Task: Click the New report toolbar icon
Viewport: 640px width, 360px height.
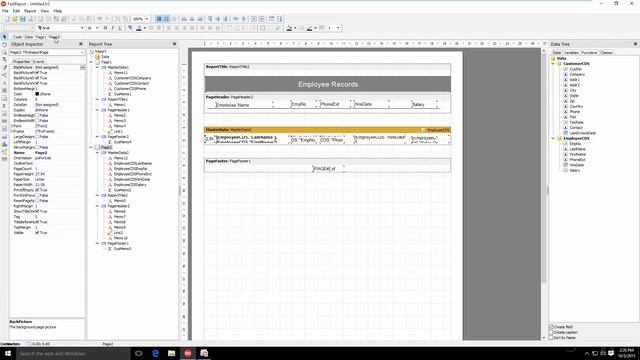Action: [7, 19]
